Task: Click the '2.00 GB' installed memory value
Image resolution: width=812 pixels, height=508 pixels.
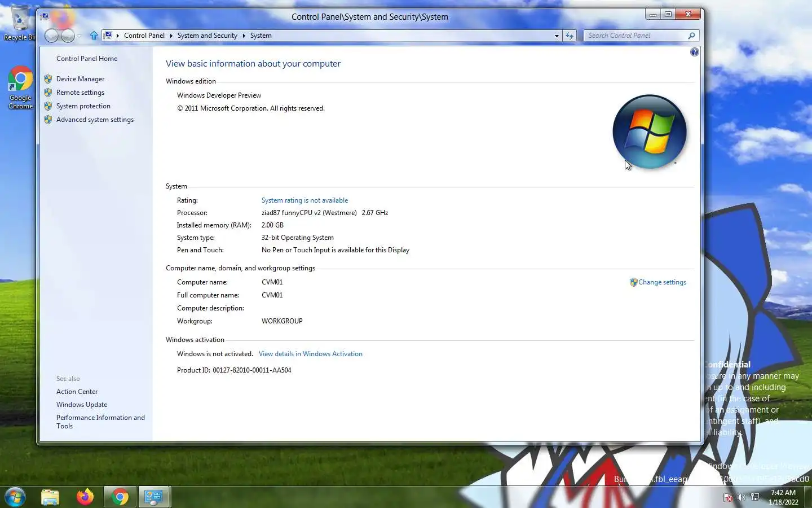Action: tap(272, 225)
